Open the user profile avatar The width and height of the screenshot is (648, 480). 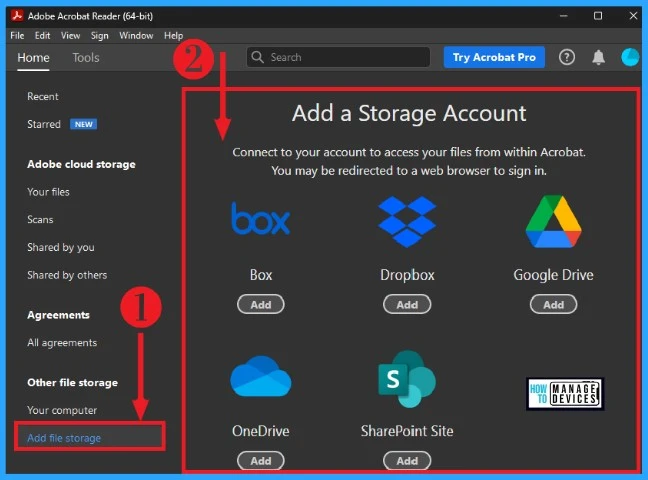tap(630, 57)
